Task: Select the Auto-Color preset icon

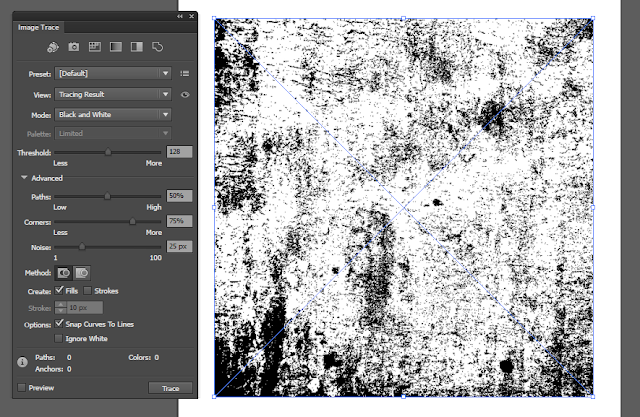Action: [53, 47]
